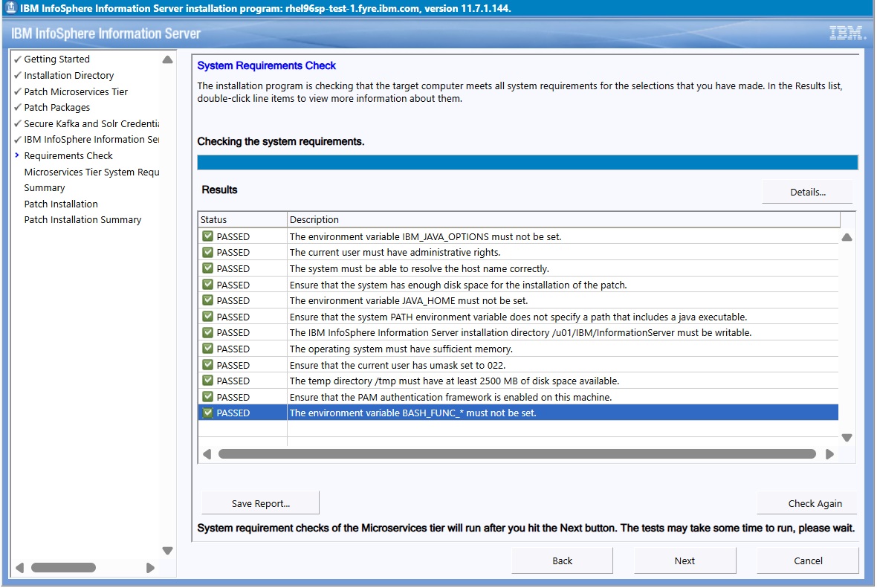This screenshot has height=588, width=877.
Task: Click green check icon for installation directory writable row
Action: point(207,332)
